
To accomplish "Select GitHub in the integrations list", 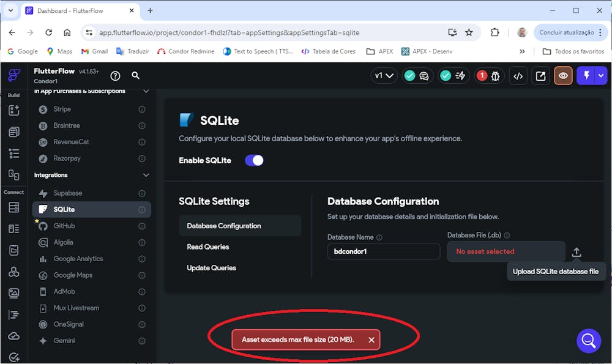I will (x=64, y=226).
